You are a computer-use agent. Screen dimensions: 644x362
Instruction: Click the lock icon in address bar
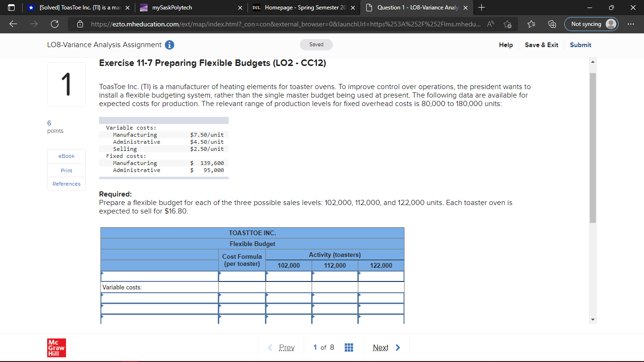click(80, 24)
